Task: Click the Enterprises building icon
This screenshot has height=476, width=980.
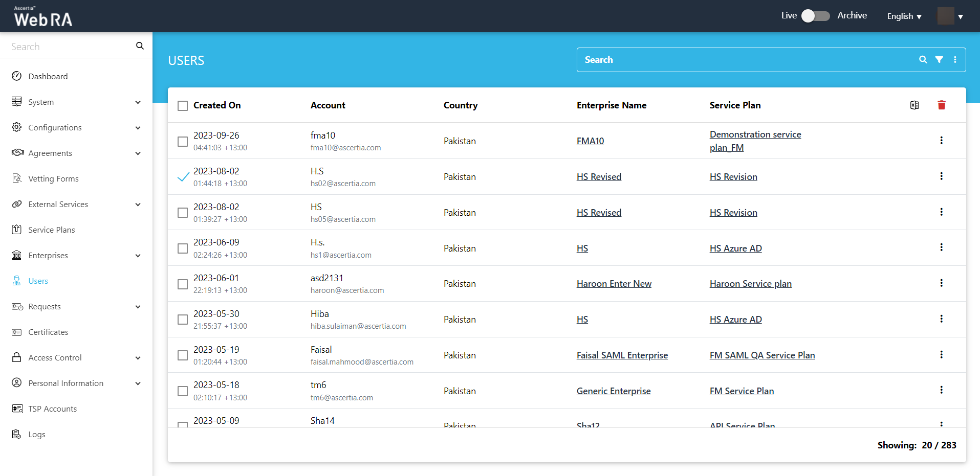Action: pos(17,255)
